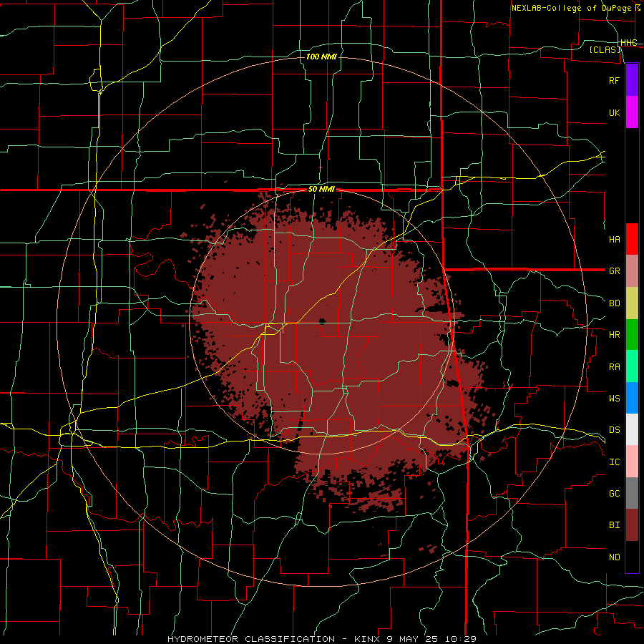Click the dark red BI swatch
This screenshot has height=644, width=644.
(632, 525)
